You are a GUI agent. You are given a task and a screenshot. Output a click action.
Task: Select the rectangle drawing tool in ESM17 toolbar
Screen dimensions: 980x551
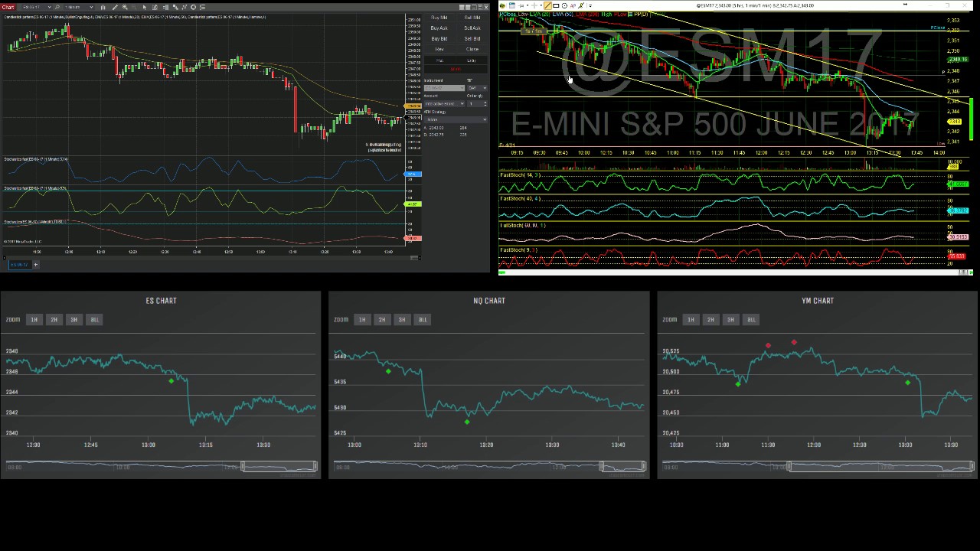[556, 5]
